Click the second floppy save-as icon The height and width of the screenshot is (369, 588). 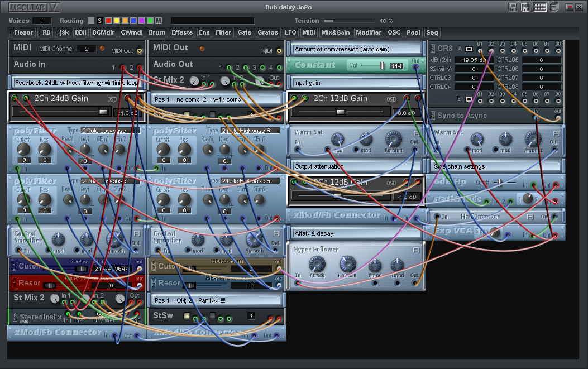click(525, 7)
